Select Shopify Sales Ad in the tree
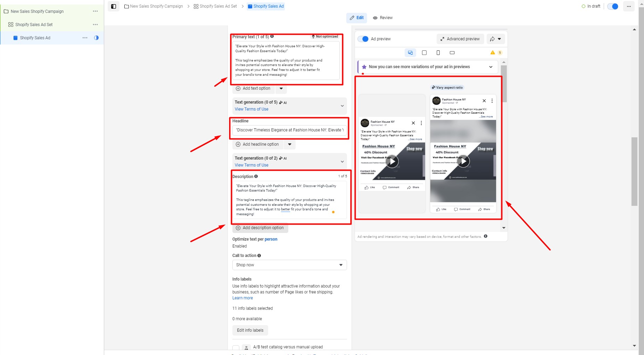644x355 pixels. (x=35, y=38)
